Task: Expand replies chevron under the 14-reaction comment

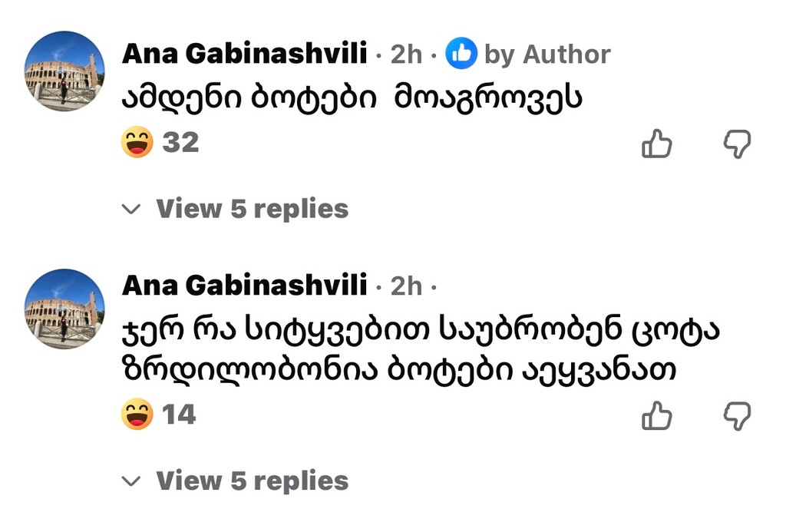Action: pyautogui.click(x=132, y=481)
